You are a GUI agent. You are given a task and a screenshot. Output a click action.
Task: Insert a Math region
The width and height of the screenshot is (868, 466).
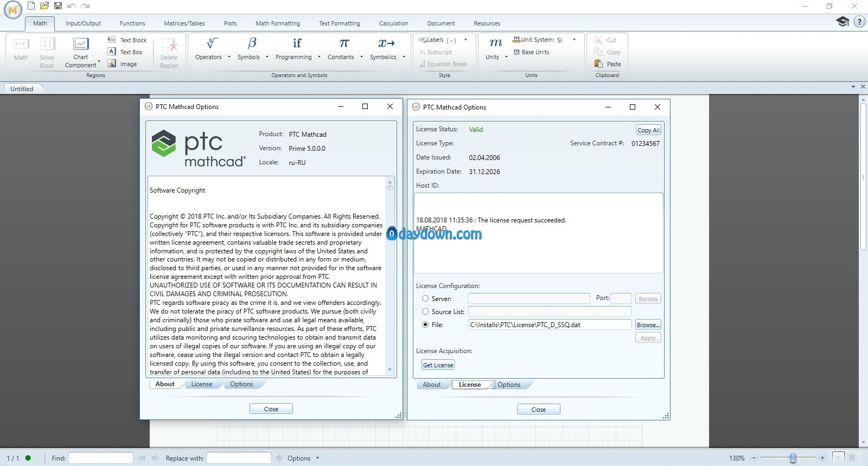coord(21,49)
